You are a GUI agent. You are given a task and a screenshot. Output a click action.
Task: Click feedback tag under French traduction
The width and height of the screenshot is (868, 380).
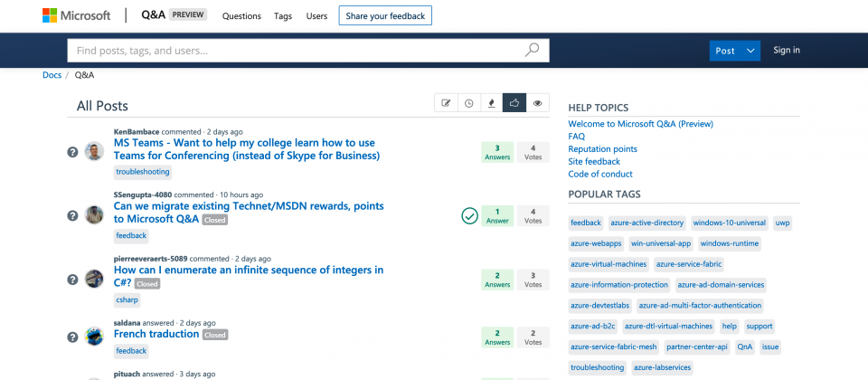(131, 351)
